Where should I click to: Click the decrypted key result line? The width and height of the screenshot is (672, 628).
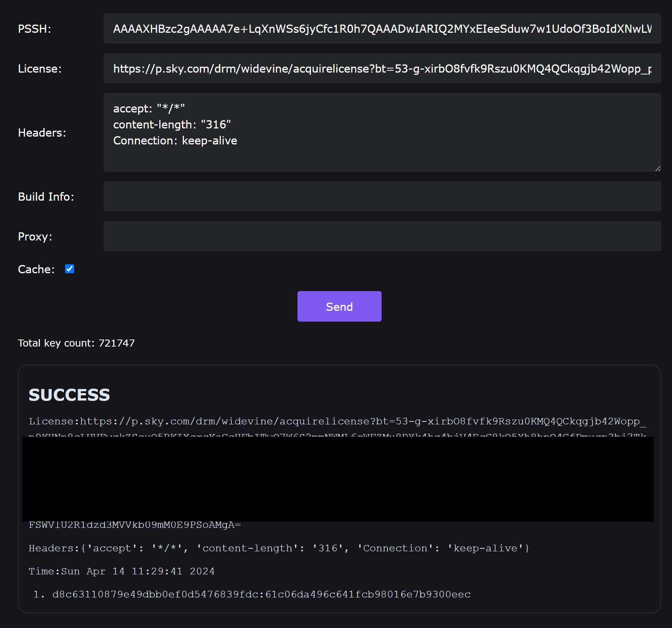(x=261, y=594)
